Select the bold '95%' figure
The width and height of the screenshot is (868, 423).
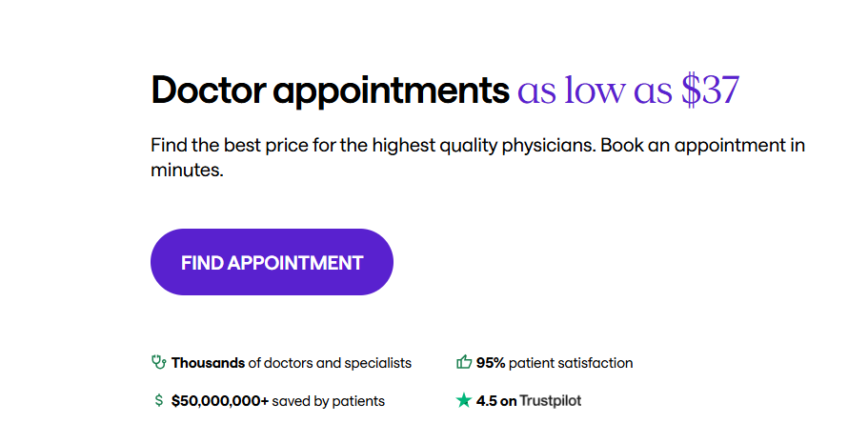(491, 363)
